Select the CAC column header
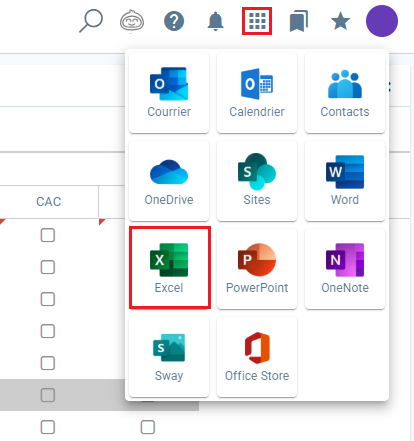 coord(49,202)
